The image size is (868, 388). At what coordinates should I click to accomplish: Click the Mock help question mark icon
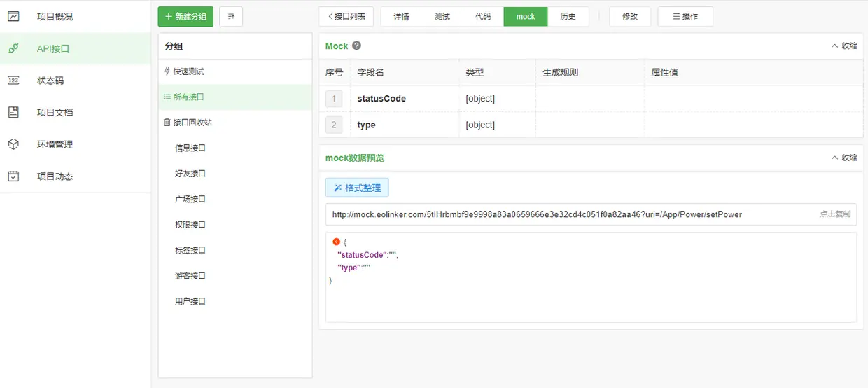(356, 46)
